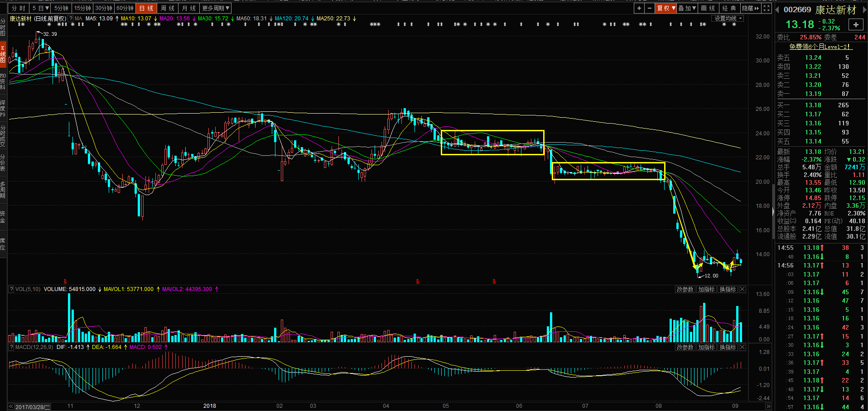The width and height of the screenshot is (868, 411).
Task: Click the 免费领6个月Level-2 promotion link
Action: 820,47
